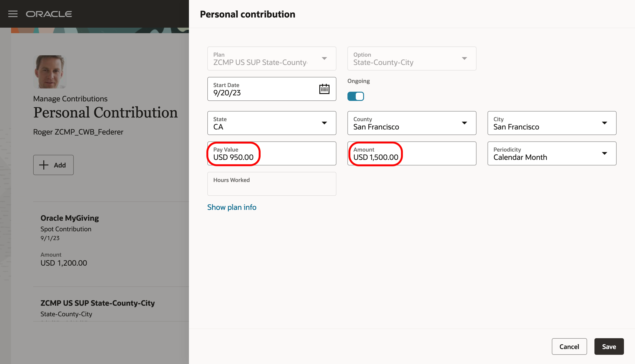Save the personal contribution
Image resolution: width=635 pixels, height=364 pixels.
609,346
